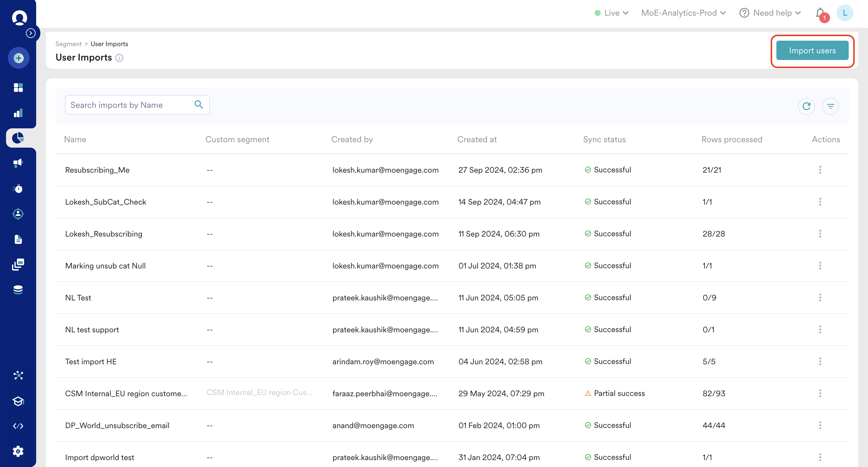The image size is (868, 467).
Task: Expand the left sidebar with arrow
Action: click(x=31, y=33)
